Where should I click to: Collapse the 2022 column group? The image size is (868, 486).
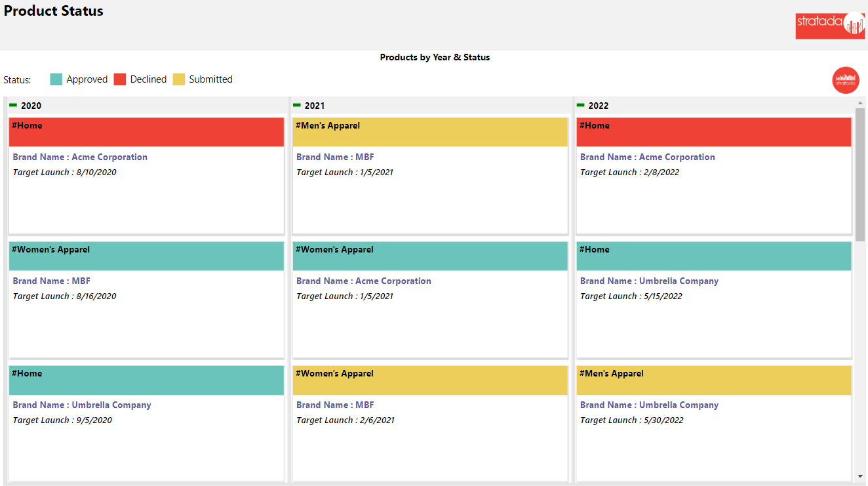(581, 105)
